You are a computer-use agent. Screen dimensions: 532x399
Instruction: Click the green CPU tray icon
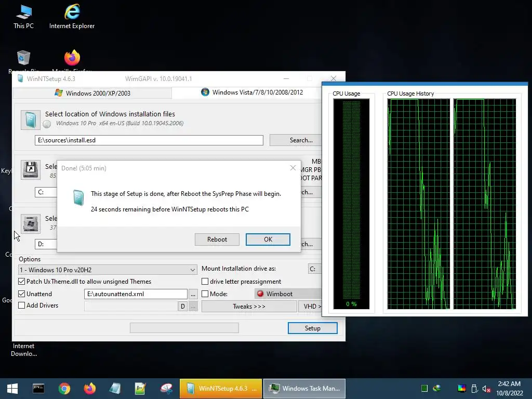(x=424, y=389)
